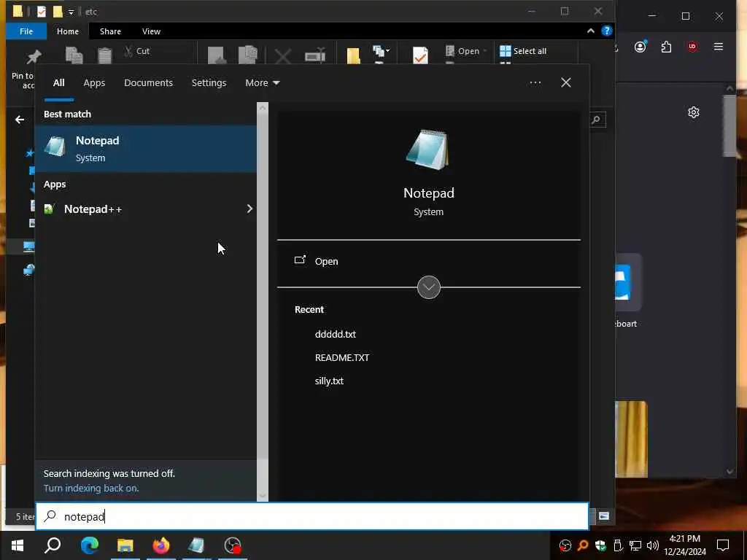Click the browser window scroll down arrow
747x560 pixels.
click(x=729, y=472)
